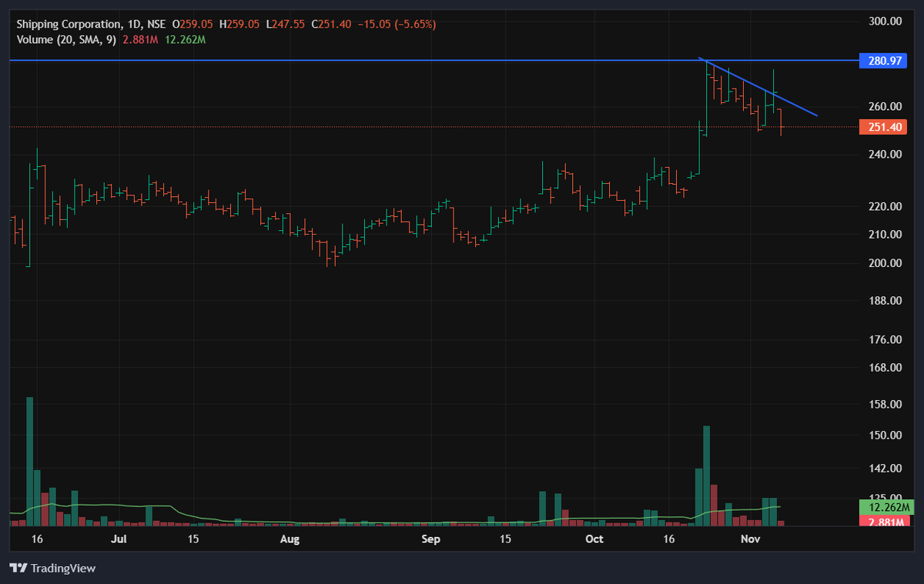
Task: Click red 2.881M value in Volume legend
Action: coord(141,39)
